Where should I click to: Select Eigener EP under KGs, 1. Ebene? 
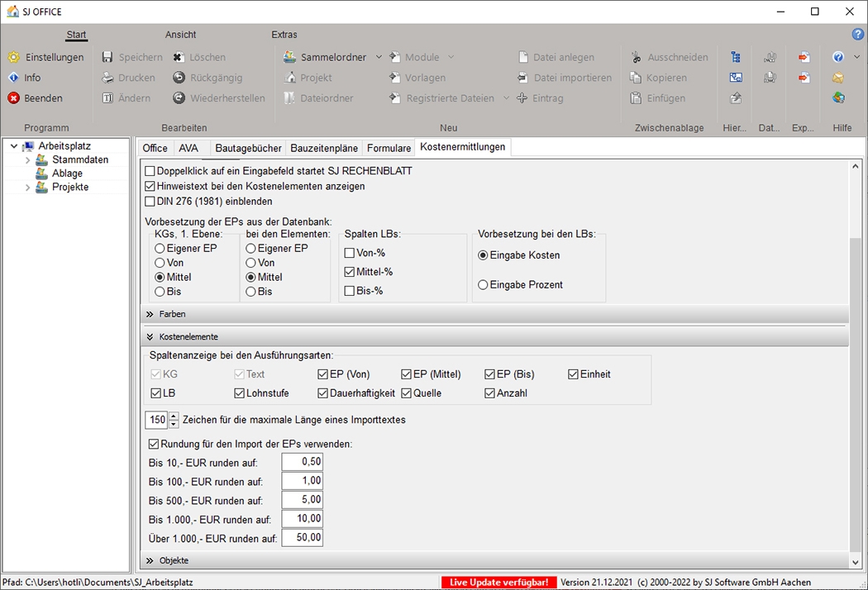pyautogui.click(x=160, y=249)
